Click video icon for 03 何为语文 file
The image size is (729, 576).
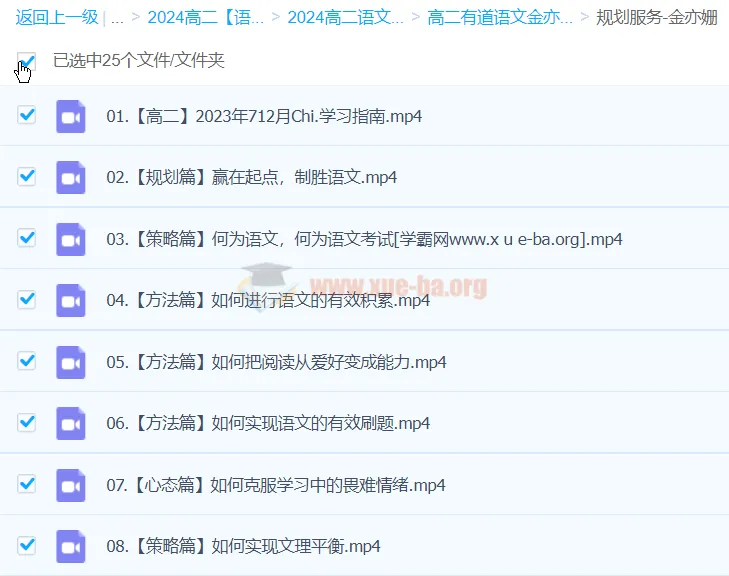(x=70, y=239)
